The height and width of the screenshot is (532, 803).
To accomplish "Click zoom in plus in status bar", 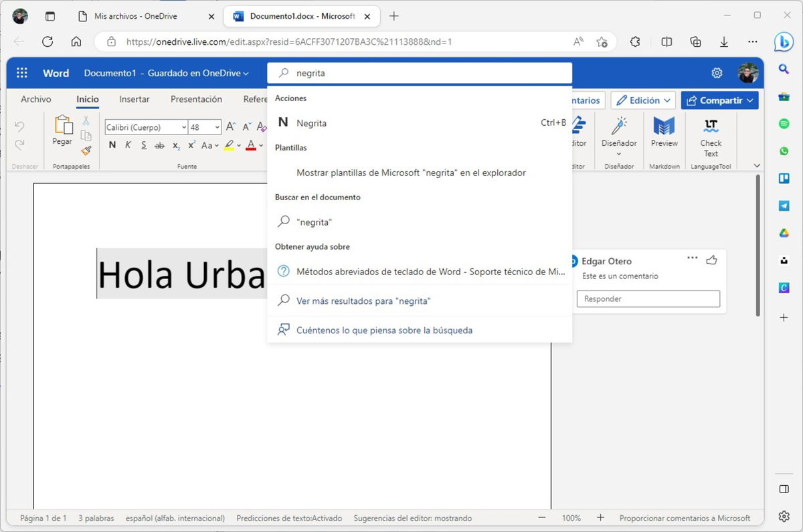I will (600, 518).
